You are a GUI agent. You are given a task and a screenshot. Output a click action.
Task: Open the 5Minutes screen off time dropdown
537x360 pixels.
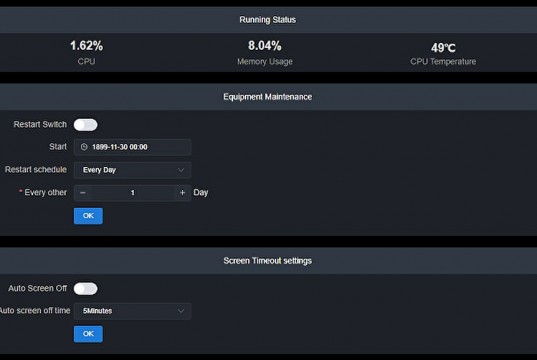pos(133,311)
